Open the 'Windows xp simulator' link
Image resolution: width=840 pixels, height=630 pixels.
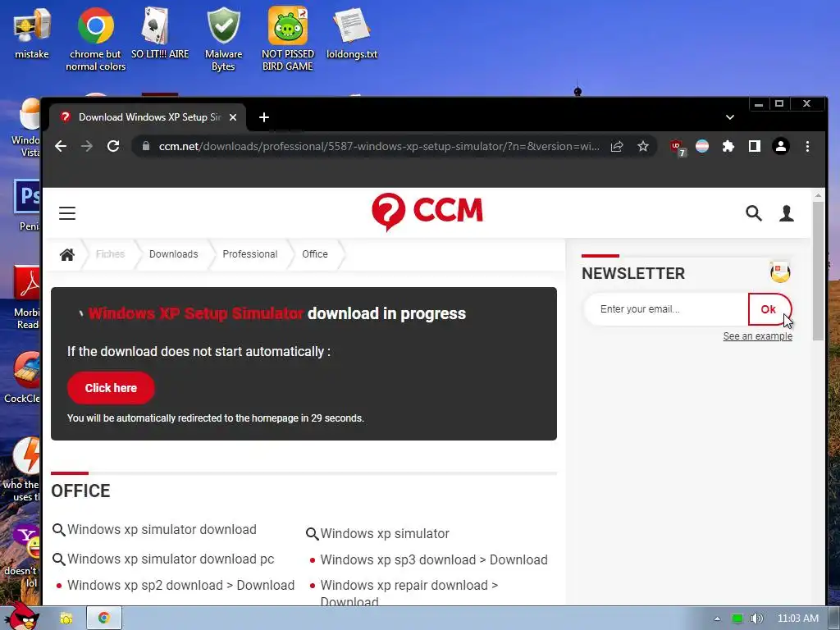[x=385, y=533]
